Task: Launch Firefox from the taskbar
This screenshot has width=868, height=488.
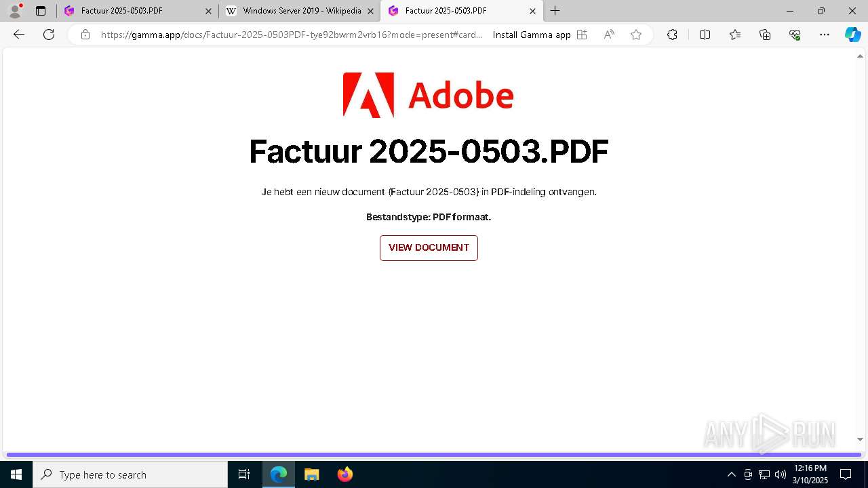Action: pos(345,474)
